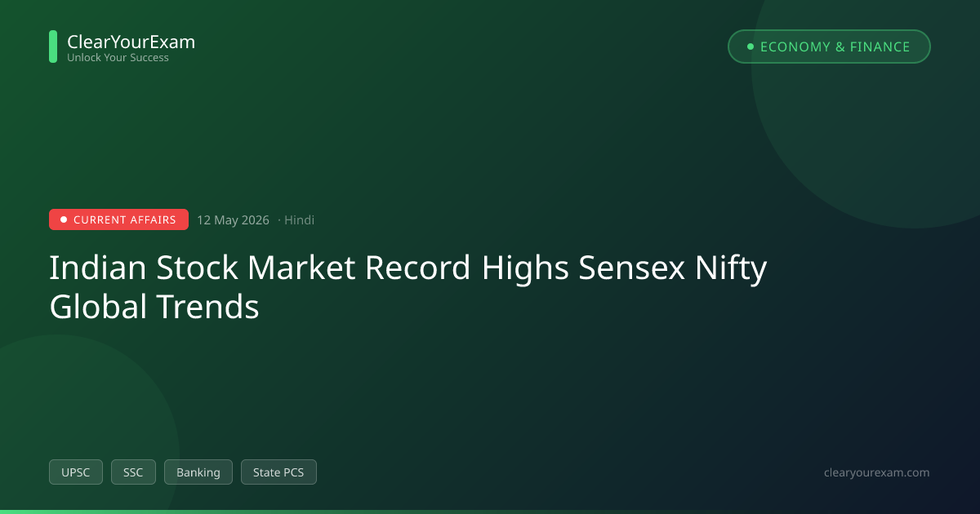
Task: Click the Unlock Your Success tagline
Action: tap(118, 58)
